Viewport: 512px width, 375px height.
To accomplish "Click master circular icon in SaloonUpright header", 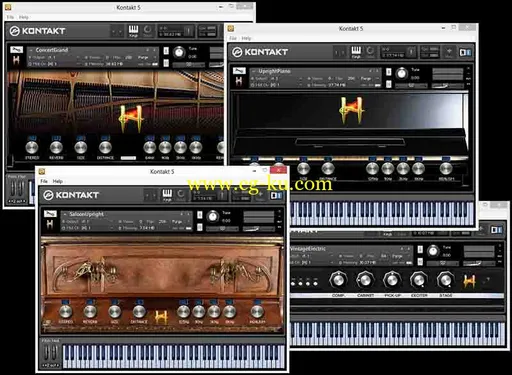I will click(181, 195).
